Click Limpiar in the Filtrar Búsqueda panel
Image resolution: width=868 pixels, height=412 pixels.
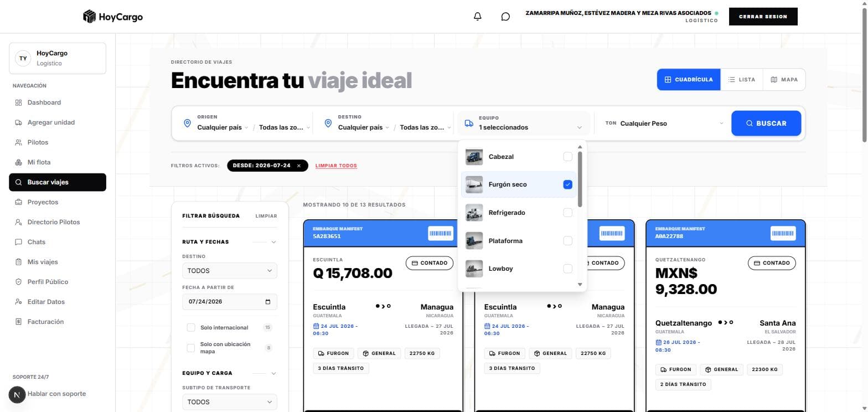pos(266,216)
